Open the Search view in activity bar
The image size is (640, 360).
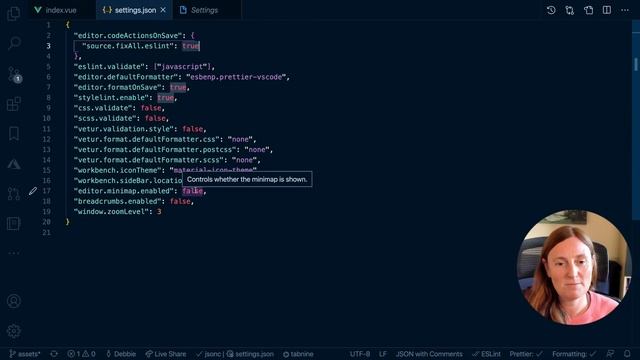(14, 42)
